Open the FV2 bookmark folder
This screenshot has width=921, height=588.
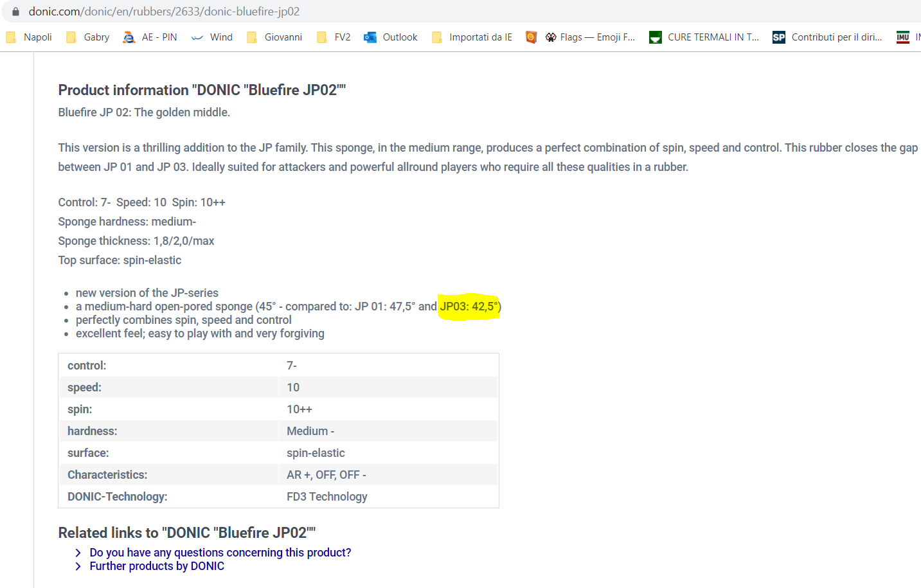pos(334,37)
